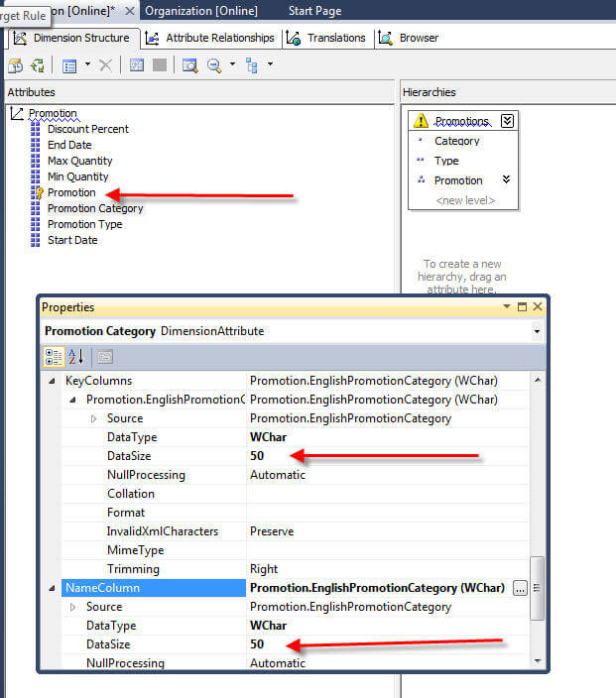Click the Alphabetical sort icon in Properties
The image size is (616, 698).
pos(76,357)
